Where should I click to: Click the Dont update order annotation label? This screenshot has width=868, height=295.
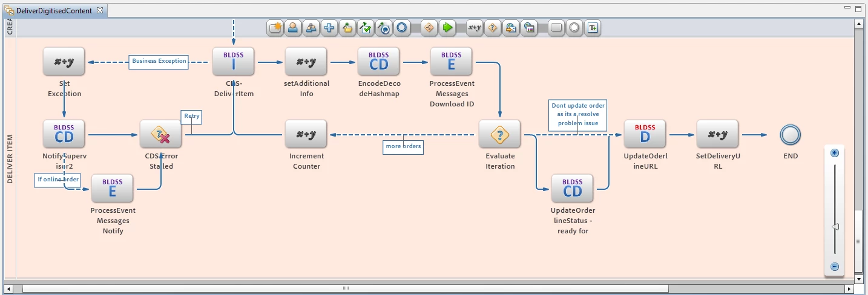(577, 115)
